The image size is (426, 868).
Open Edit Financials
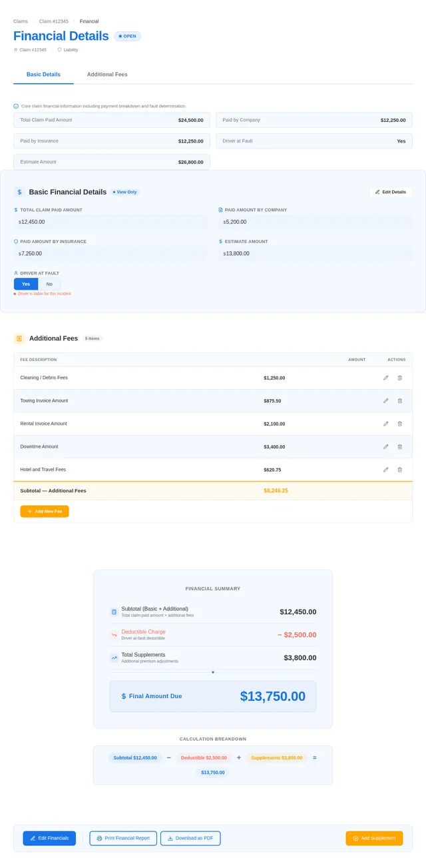coord(49,838)
